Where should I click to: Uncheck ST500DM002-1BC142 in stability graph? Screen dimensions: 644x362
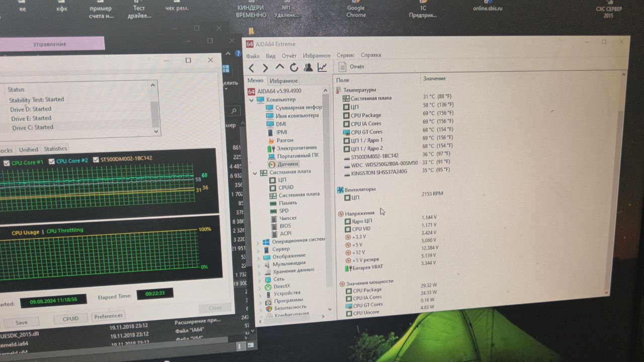96,160
